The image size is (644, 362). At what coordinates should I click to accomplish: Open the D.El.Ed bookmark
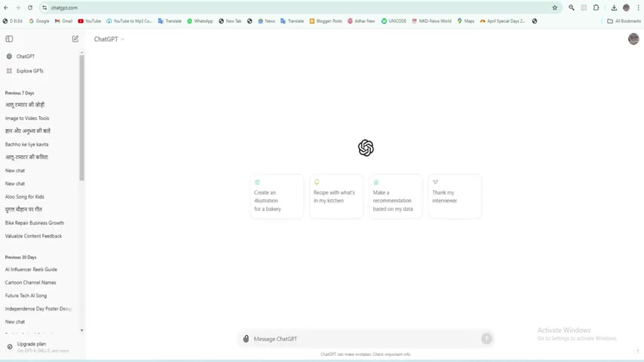coord(13,21)
